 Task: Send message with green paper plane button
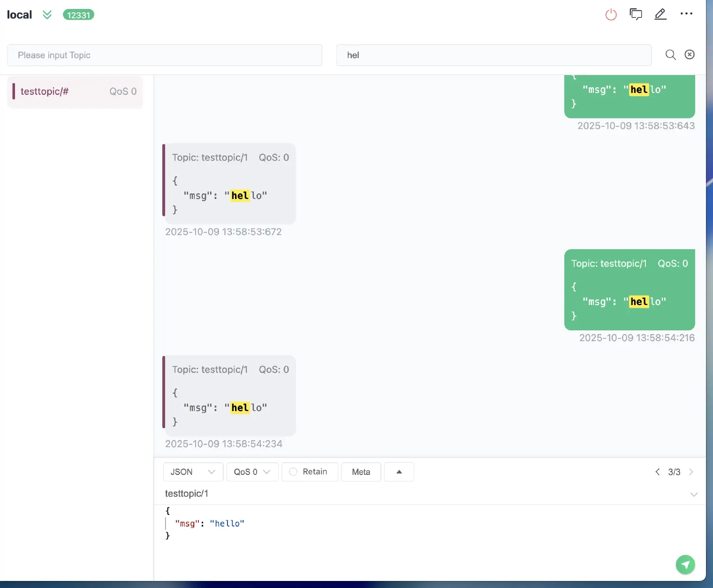coord(685,565)
